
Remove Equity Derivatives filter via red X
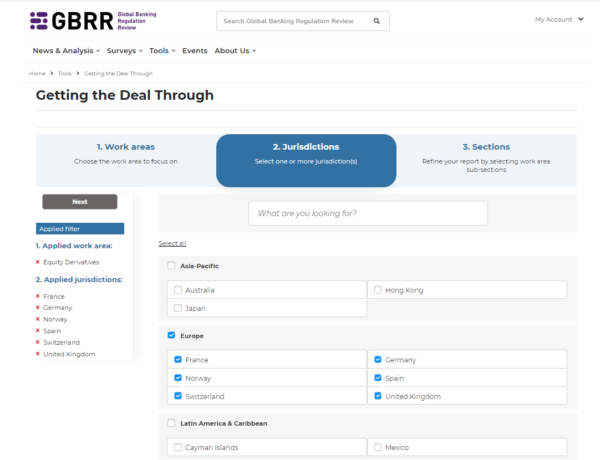click(x=38, y=262)
